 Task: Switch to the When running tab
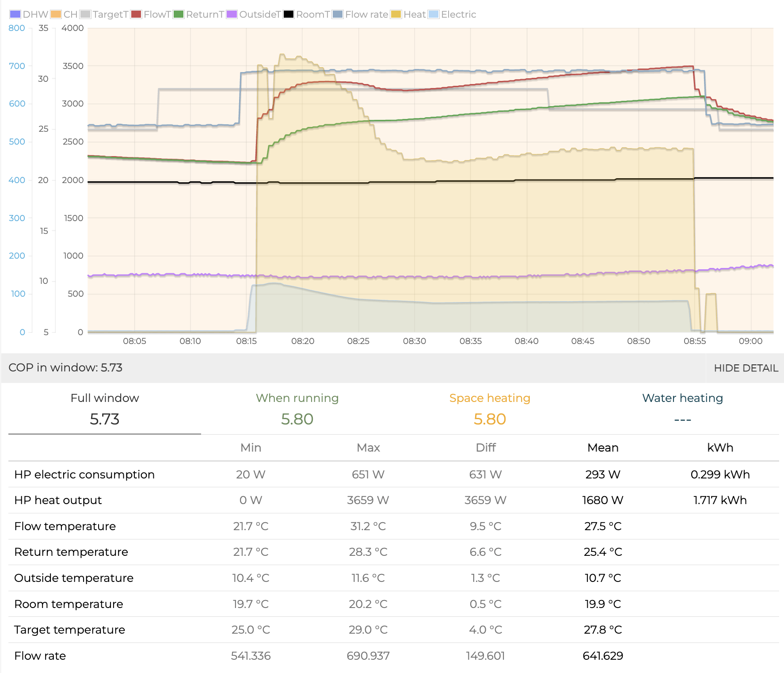[297, 409]
